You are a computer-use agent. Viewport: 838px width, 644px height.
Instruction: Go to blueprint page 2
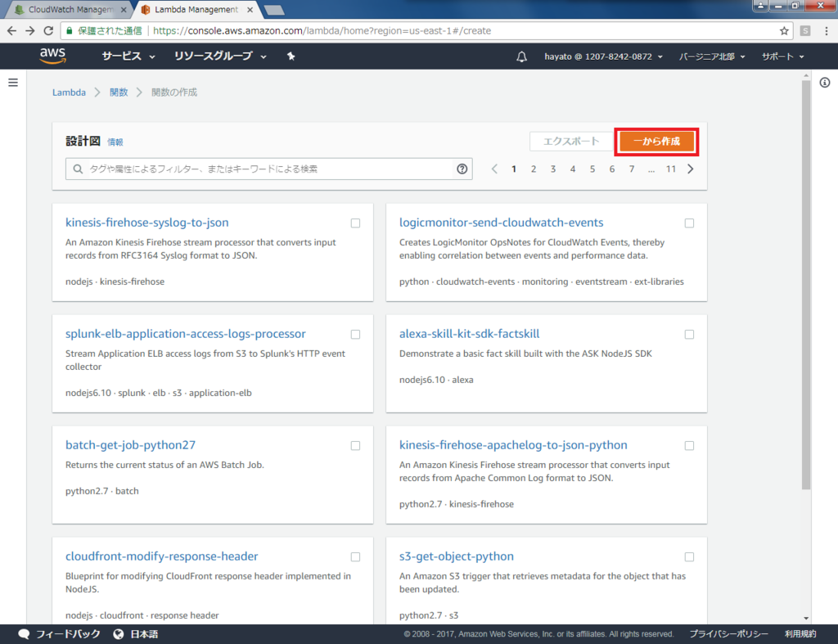click(534, 169)
